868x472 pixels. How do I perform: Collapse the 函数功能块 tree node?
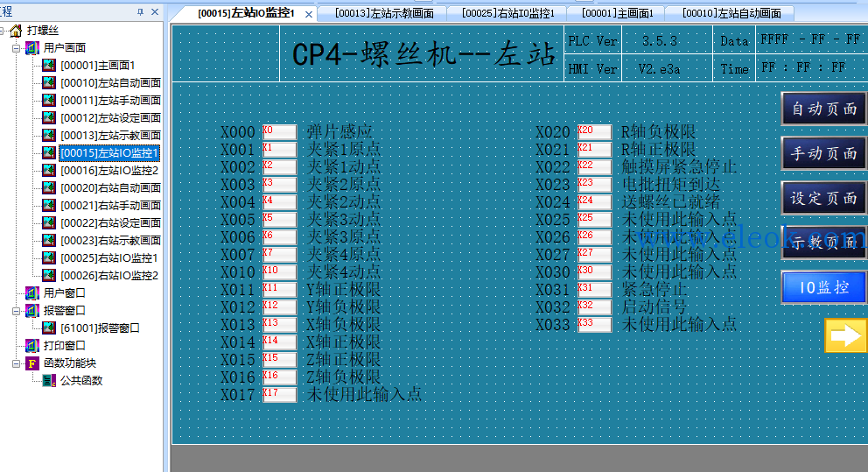pyautogui.click(x=17, y=363)
